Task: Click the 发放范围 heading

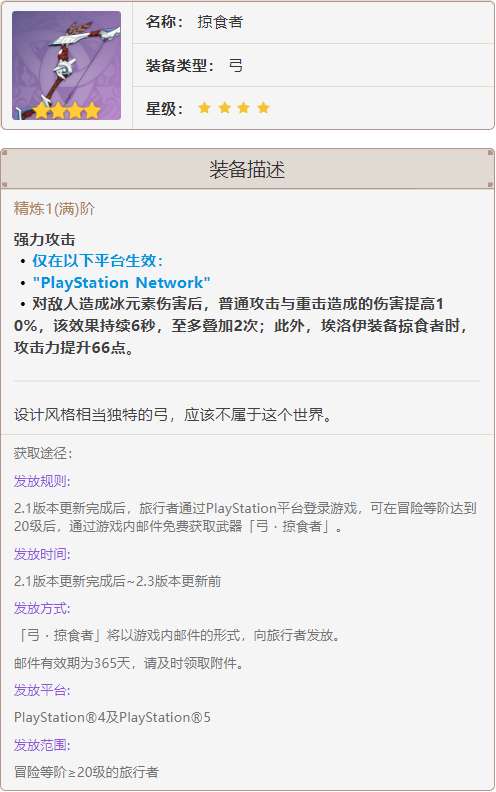Action: [x=42, y=745]
